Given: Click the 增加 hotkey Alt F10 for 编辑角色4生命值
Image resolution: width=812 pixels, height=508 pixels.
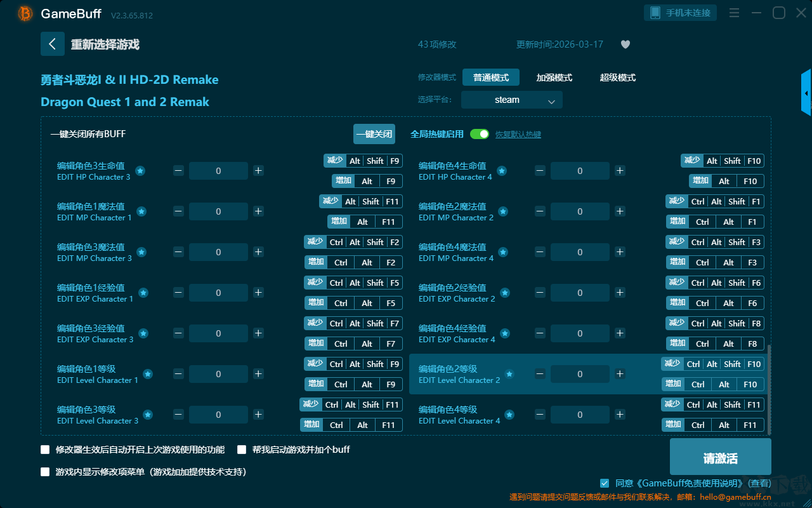Looking at the screenshot, I should [x=726, y=181].
